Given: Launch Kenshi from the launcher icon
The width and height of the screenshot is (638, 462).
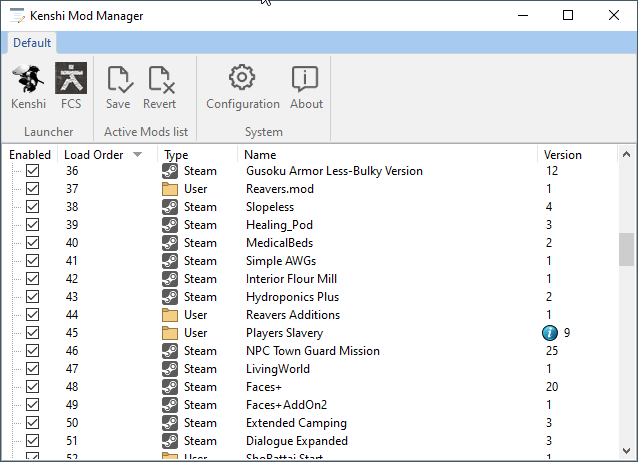Looking at the screenshot, I should point(28,86).
